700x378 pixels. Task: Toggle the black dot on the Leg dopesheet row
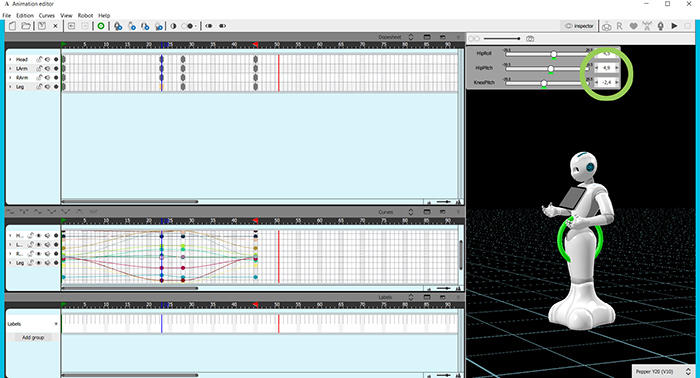[x=56, y=87]
